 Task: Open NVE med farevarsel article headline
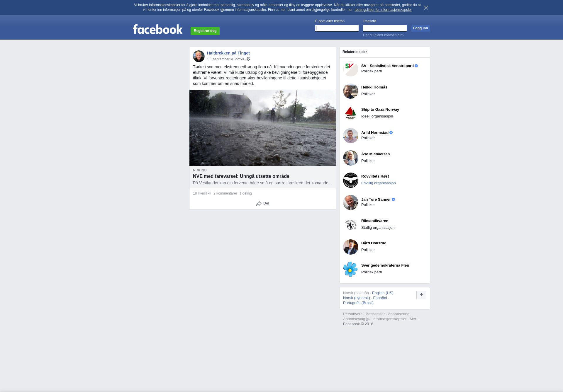coord(241,176)
